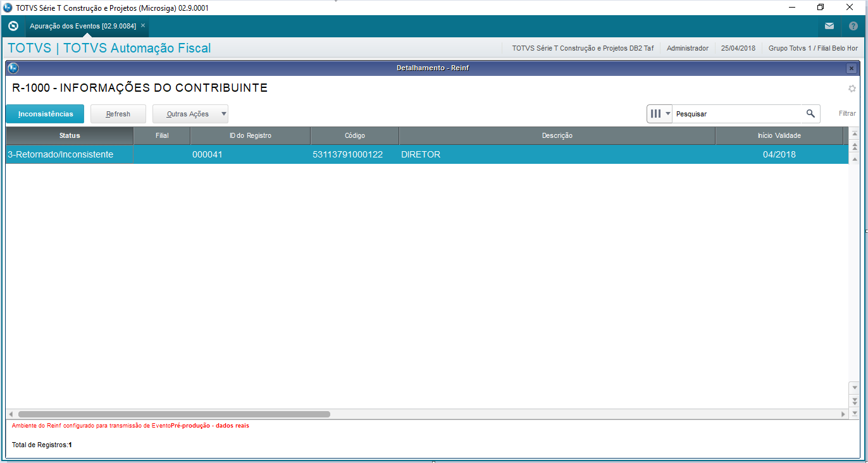Minimize the TOTVS Série T window

(x=791, y=8)
